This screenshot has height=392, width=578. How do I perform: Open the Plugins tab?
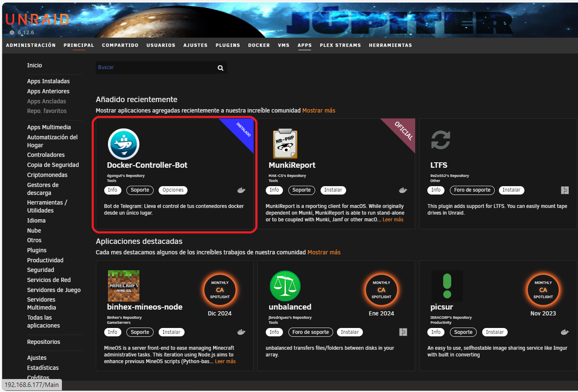click(x=228, y=45)
